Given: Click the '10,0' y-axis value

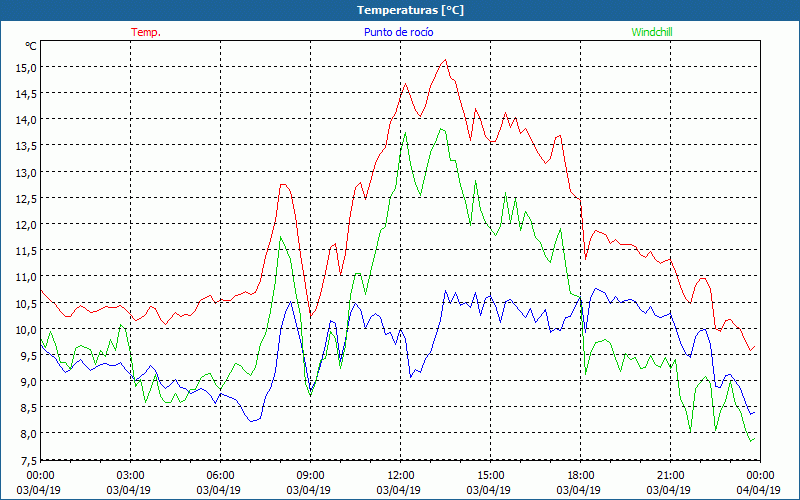Looking at the screenshot, I should [x=26, y=329].
